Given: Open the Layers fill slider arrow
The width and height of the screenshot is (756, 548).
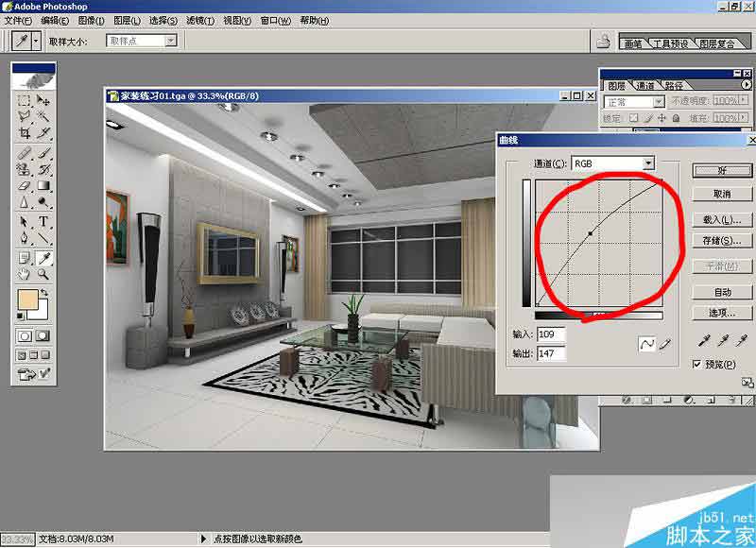Looking at the screenshot, I should tap(744, 117).
